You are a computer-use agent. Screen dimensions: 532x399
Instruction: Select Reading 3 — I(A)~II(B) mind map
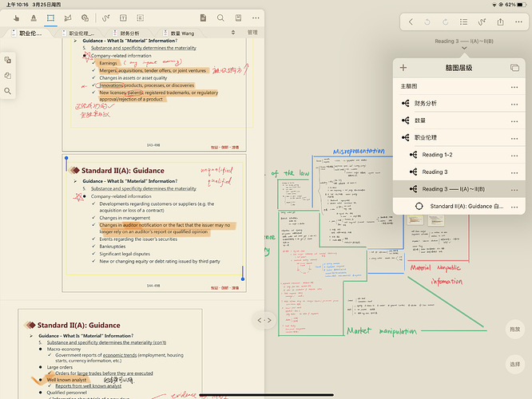(459, 189)
